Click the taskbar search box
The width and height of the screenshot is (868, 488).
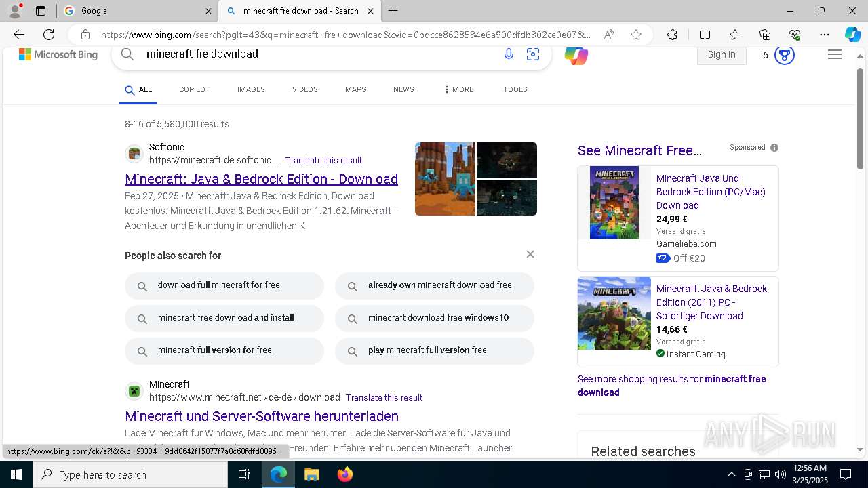coord(130,474)
